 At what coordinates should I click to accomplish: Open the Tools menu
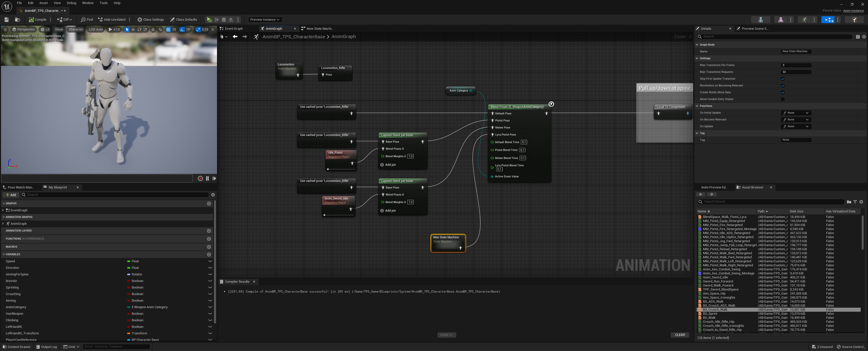coord(103,3)
